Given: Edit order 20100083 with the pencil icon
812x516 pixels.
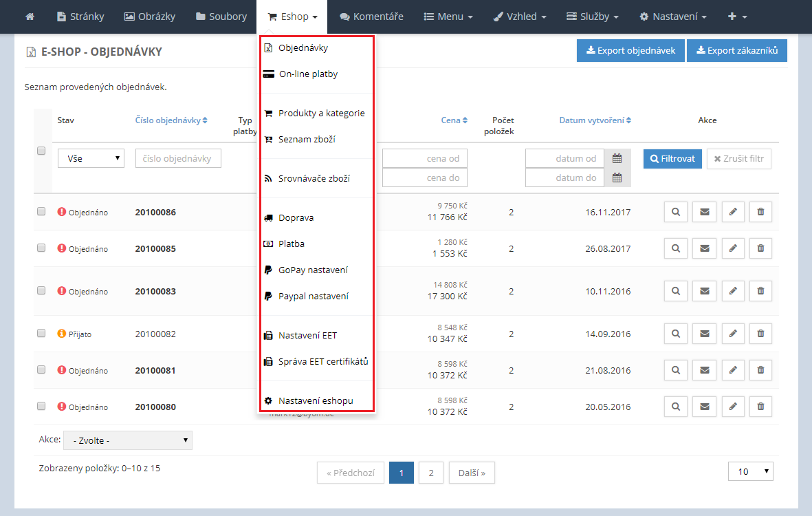Looking at the screenshot, I should [733, 291].
